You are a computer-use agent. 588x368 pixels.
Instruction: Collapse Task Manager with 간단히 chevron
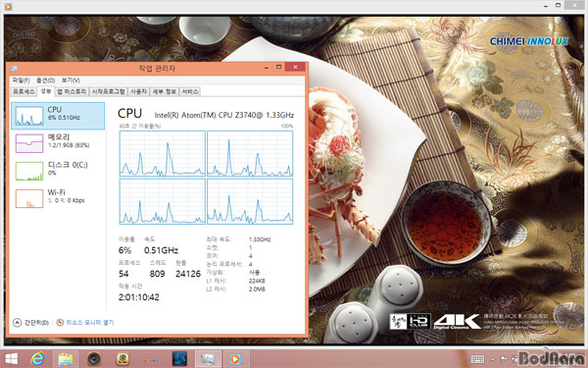click(x=17, y=322)
